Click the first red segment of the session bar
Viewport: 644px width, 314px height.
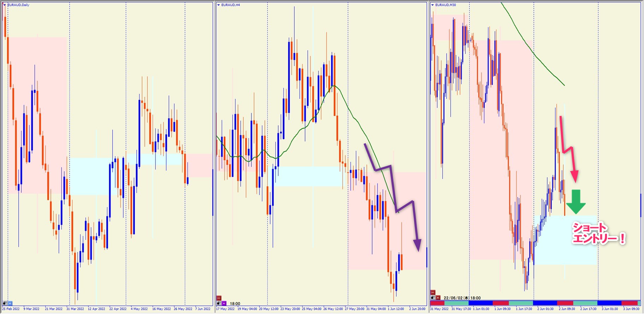click(x=437, y=303)
